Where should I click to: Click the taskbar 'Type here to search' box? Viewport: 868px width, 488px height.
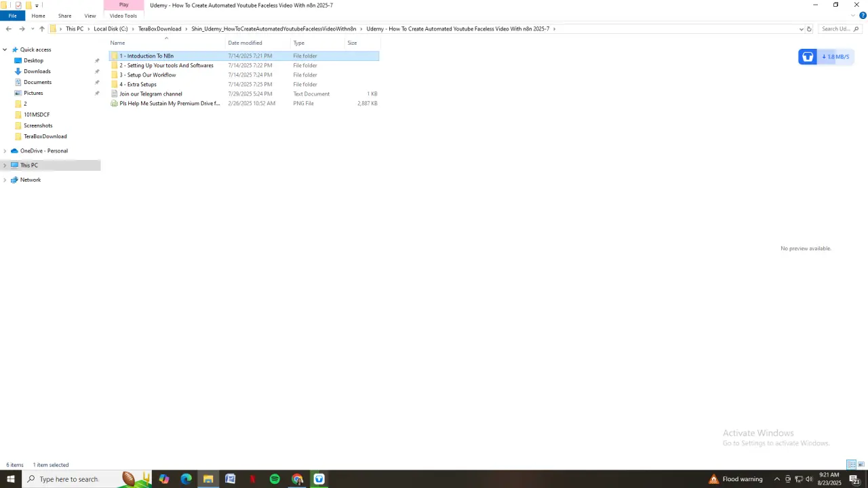point(87,479)
